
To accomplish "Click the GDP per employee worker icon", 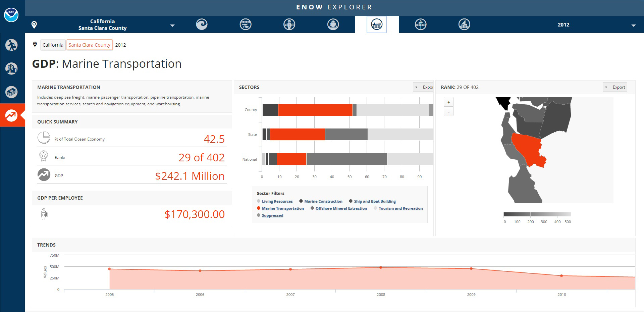I will point(44,214).
